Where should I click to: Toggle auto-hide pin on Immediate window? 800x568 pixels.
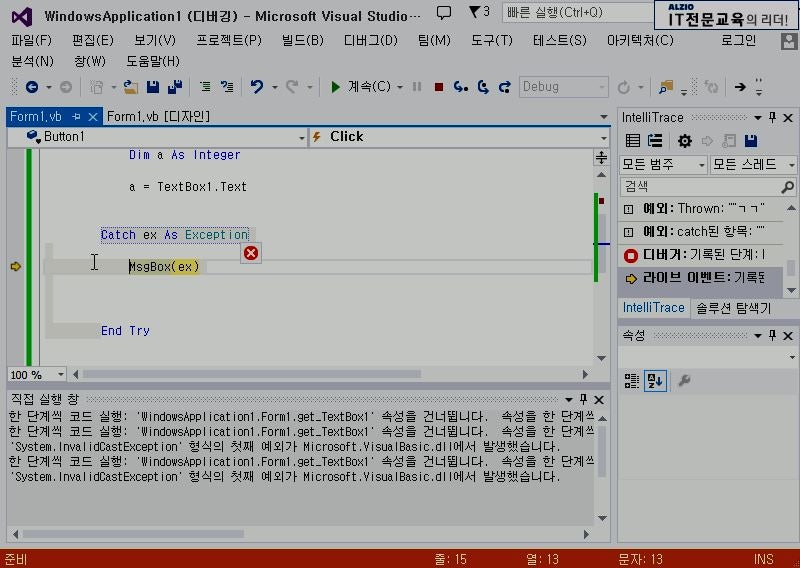pyautogui.click(x=583, y=399)
